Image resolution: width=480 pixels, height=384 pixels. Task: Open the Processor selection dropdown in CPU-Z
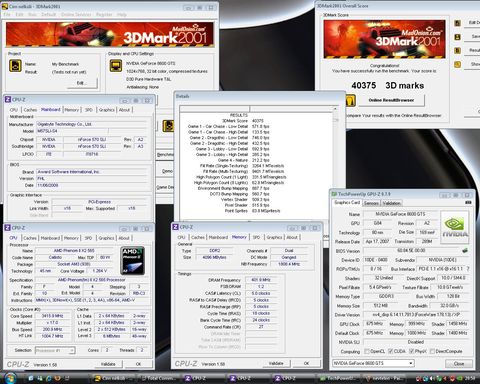point(55,350)
